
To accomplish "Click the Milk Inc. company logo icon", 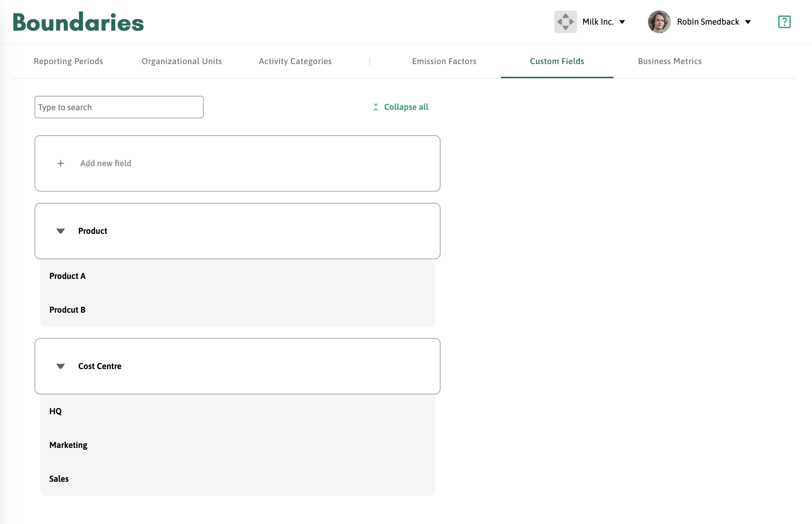I will pyautogui.click(x=565, y=22).
